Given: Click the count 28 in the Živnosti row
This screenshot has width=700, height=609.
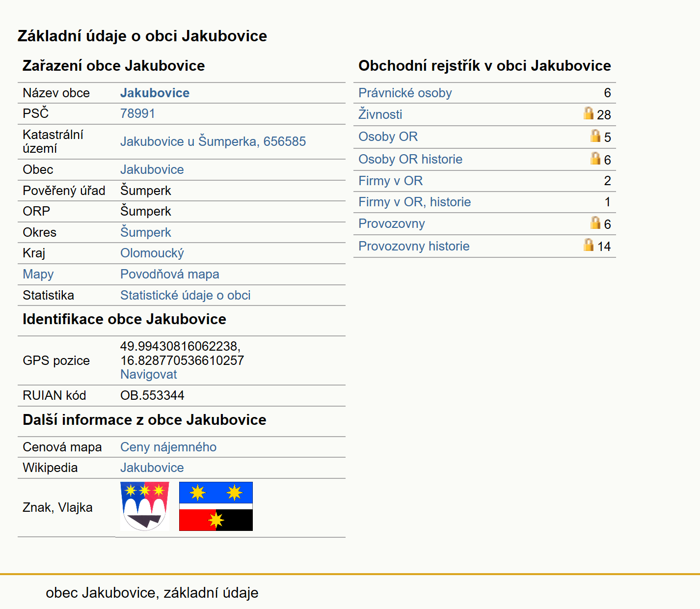Looking at the screenshot, I should pyautogui.click(x=604, y=115).
